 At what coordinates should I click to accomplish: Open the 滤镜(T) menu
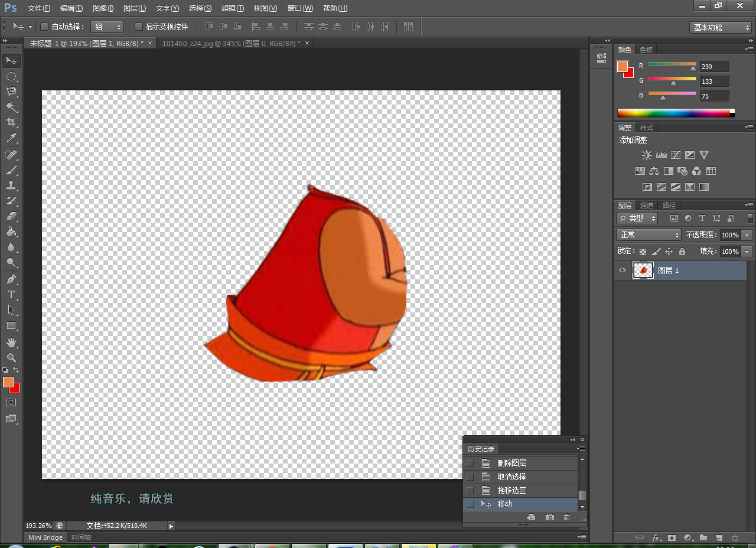[232, 8]
